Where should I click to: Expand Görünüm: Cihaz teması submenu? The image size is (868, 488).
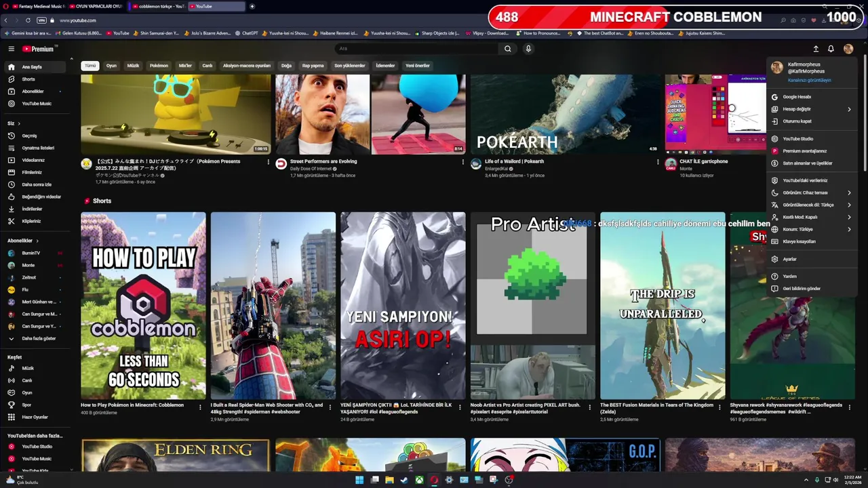coord(812,192)
